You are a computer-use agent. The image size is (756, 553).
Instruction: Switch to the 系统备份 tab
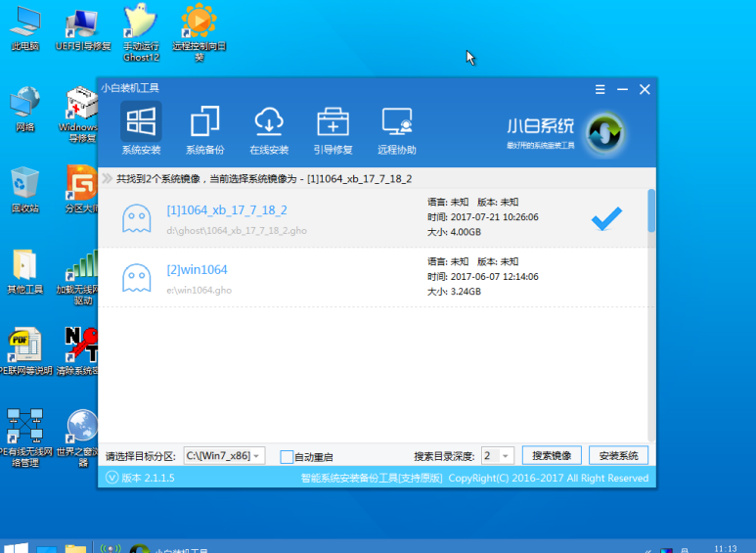click(x=205, y=129)
